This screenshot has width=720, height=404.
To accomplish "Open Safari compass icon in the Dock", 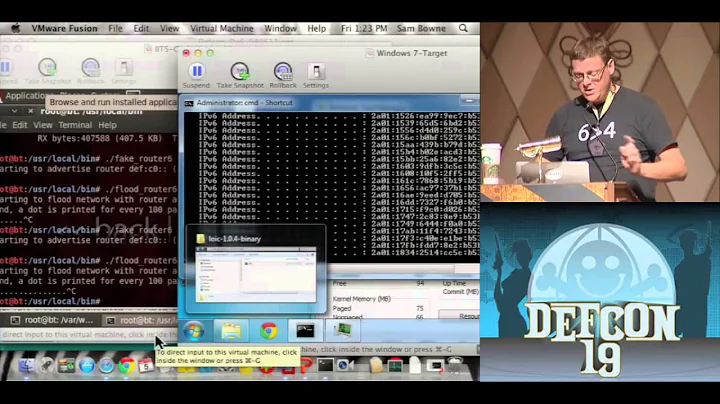I will [x=107, y=365].
